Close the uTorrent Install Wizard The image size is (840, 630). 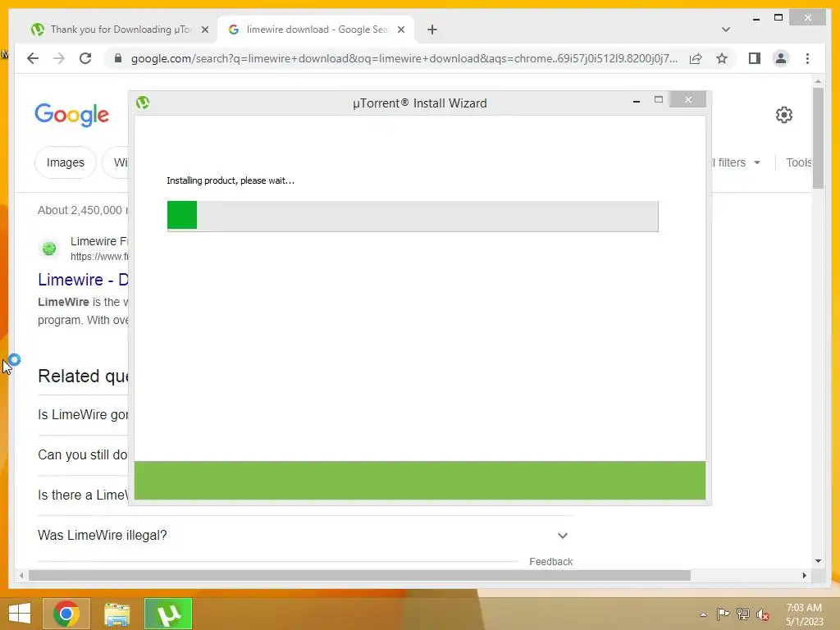688,99
